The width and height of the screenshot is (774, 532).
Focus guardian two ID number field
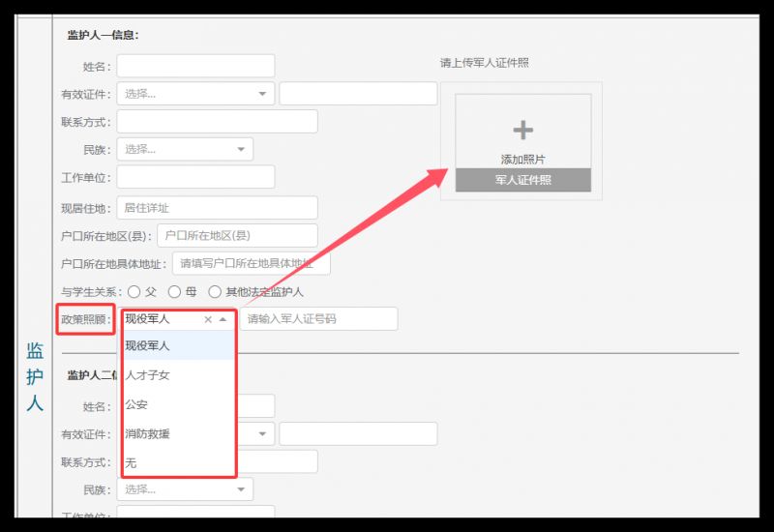pos(358,434)
